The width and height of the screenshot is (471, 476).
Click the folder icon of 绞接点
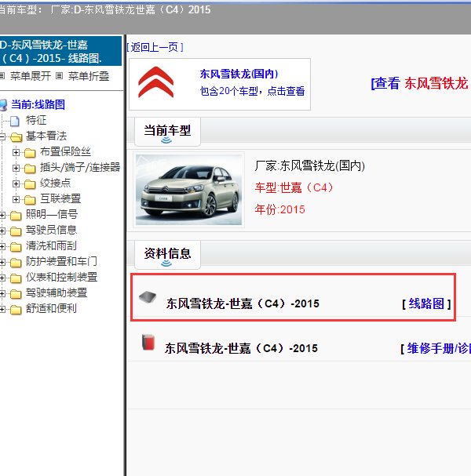pos(30,184)
